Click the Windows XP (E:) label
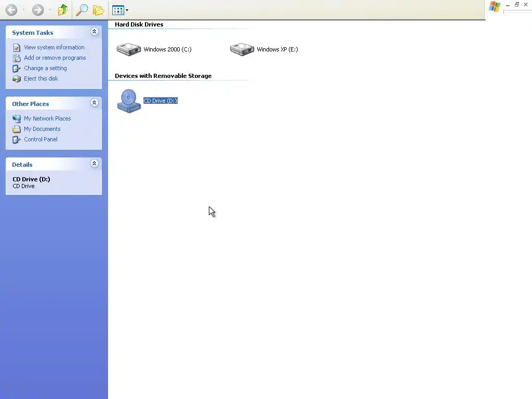This screenshot has height=399, width=532. pos(277,49)
